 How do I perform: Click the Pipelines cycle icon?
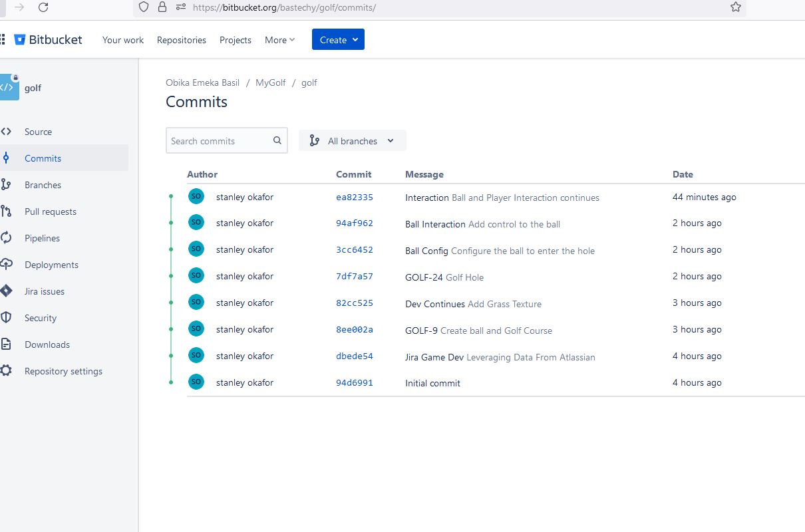click(x=6, y=238)
